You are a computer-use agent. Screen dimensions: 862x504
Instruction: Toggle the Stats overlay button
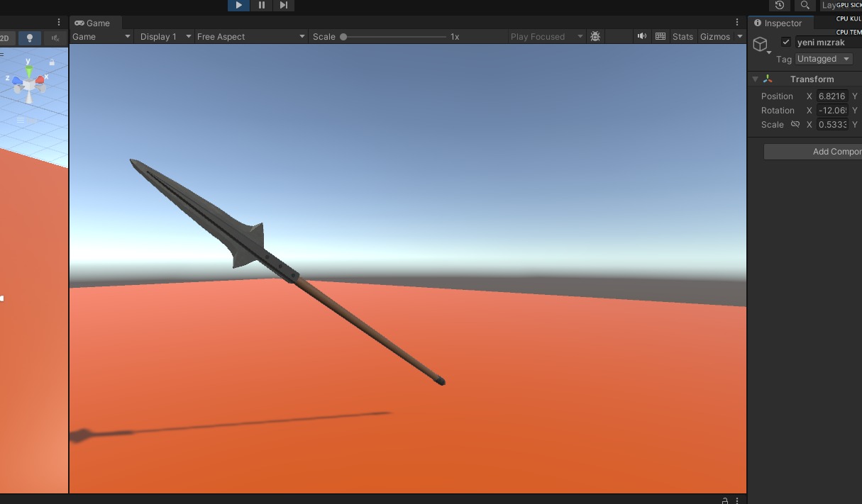[683, 36]
